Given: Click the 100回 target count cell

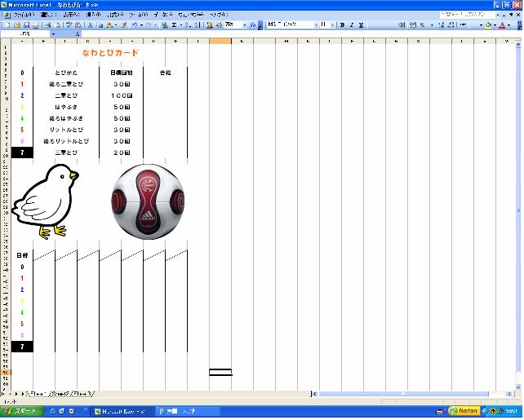Looking at the screenshot, I should (122, 96).
